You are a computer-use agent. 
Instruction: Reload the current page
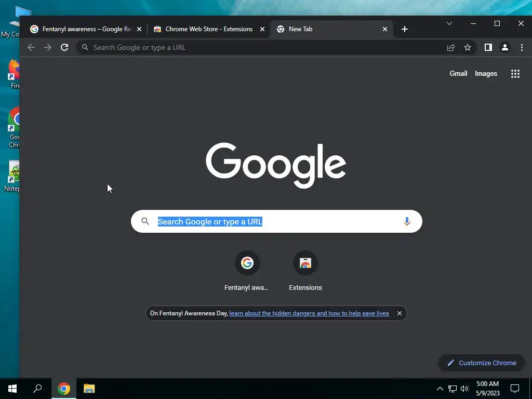[64, 47]
